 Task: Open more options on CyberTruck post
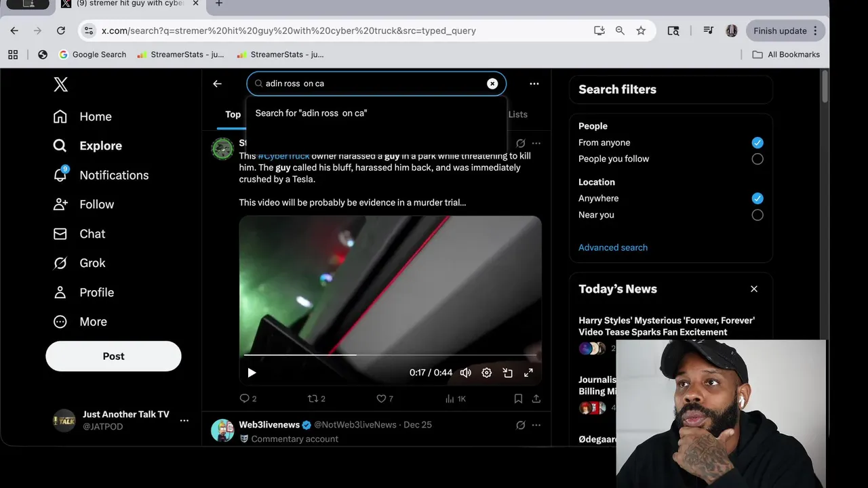pos(536,143)
